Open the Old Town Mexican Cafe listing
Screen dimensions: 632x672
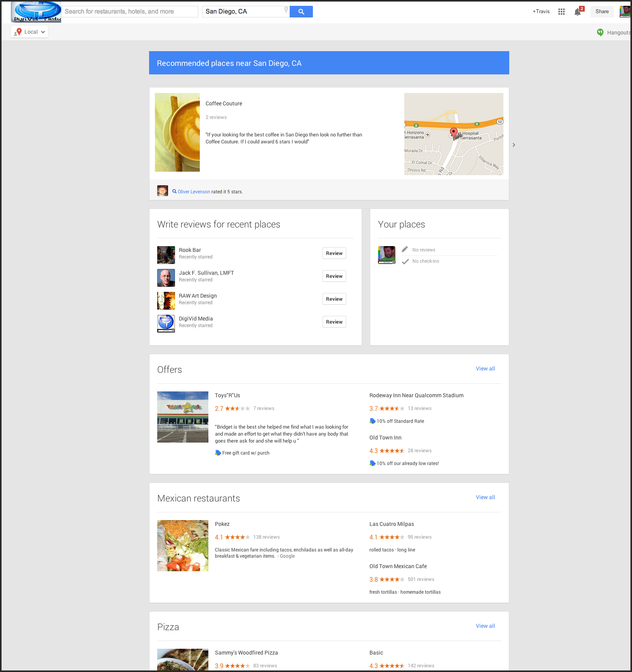click(398, 566)
